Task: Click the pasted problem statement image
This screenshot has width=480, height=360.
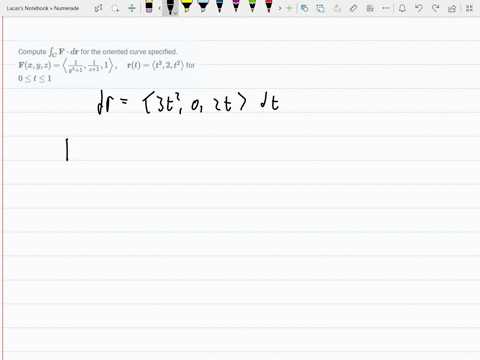Action: 107,64
